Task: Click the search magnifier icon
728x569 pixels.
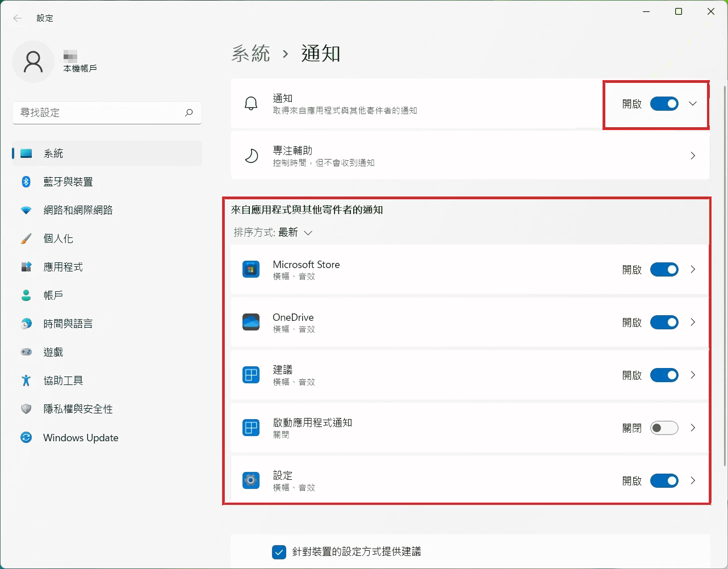Action: click(189, 112)
